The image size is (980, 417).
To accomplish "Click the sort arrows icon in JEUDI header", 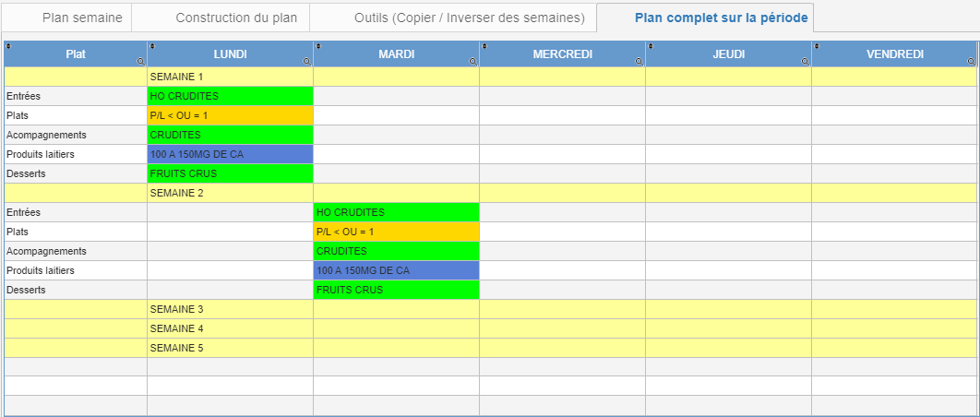I will tap(651, 45).
